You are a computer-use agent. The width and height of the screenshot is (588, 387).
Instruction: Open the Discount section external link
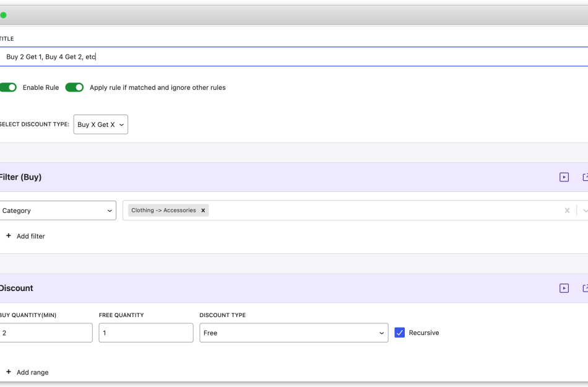coord(585,287)
